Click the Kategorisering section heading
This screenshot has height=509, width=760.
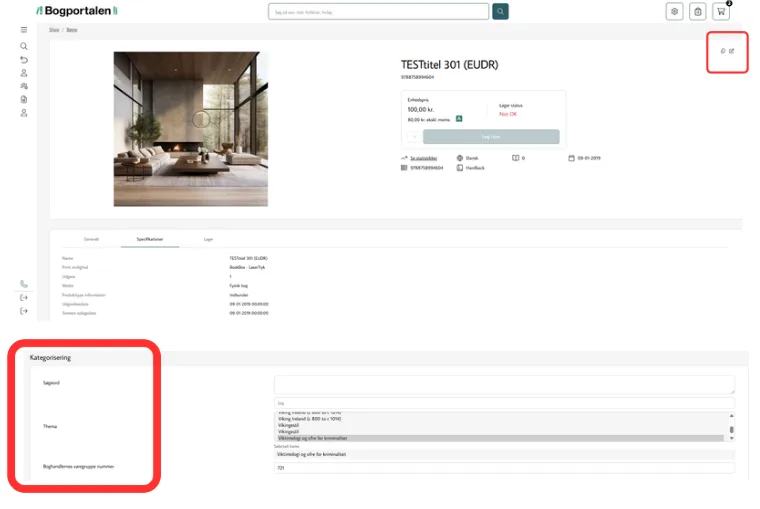[50, 358]
